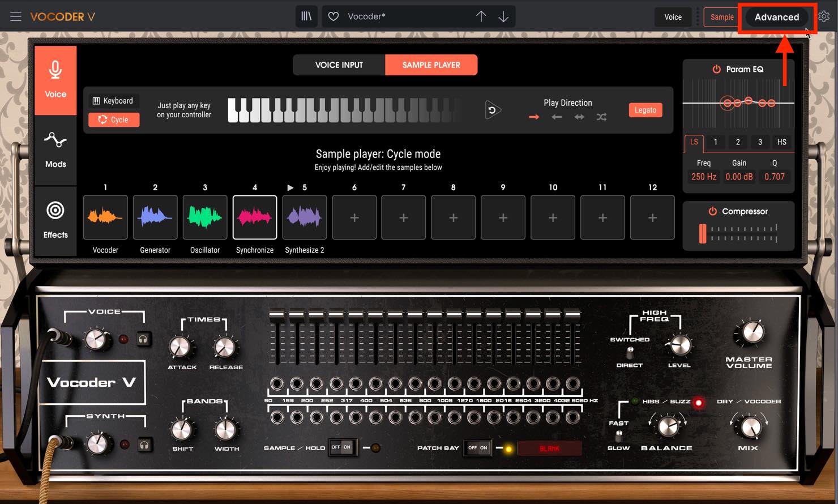Add a sample to slot 9
This screenshot has width=838, height=504.
(x=503, y=217)
